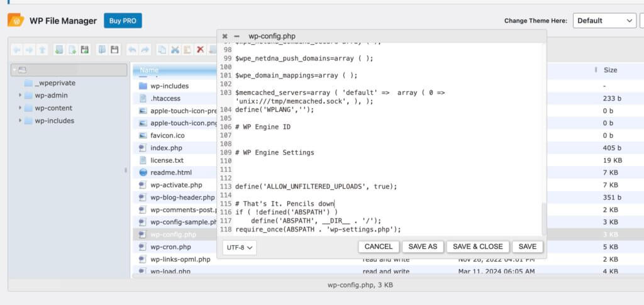Click the editor's vertical scrollbar
The width and height of the screenshot is (644, 305).
coord(544,219)
